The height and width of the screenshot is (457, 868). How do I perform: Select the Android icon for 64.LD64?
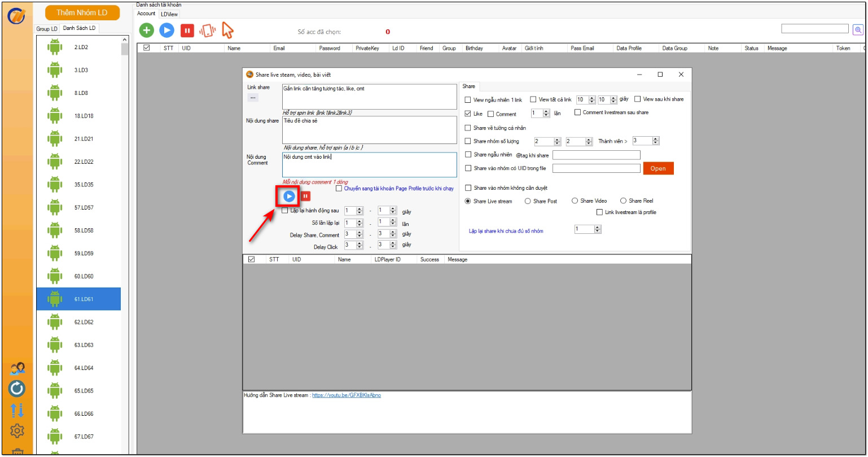tap(55, 368)
